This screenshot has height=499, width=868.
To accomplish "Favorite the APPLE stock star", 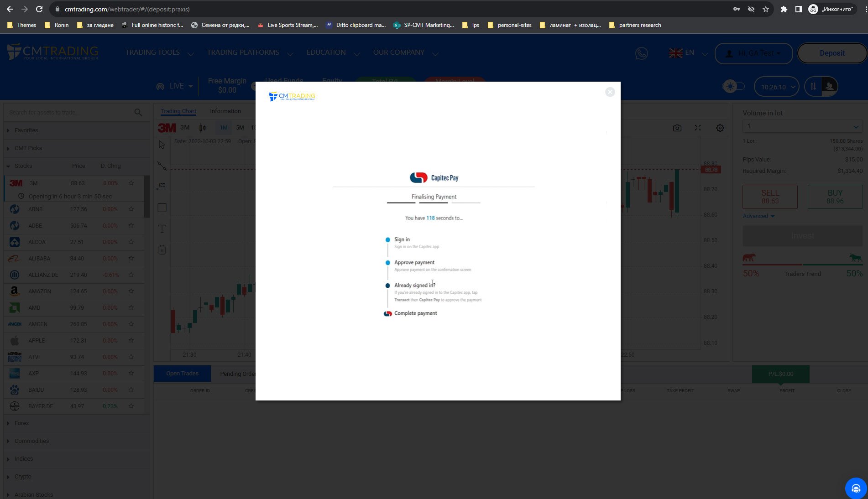I will [x=131, y=340].
